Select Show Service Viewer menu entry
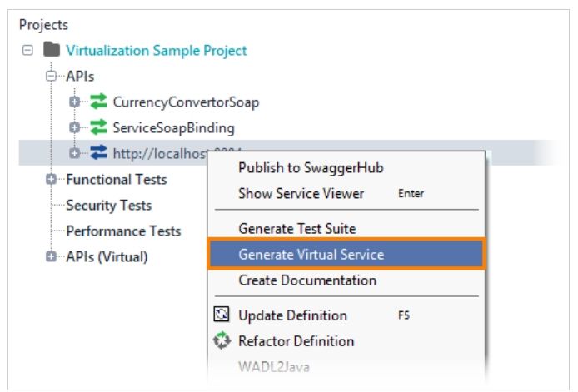Viewport: 578px width, 392px height. pyautogui.click(x=301, y=194)
